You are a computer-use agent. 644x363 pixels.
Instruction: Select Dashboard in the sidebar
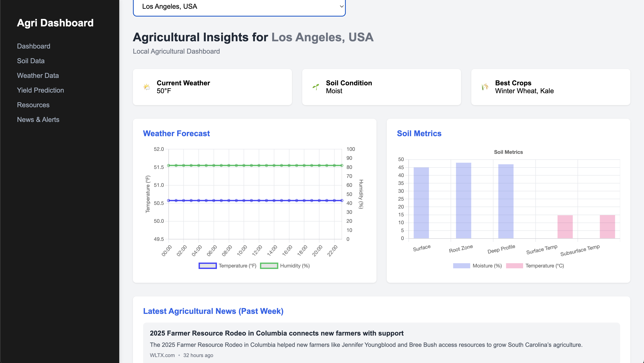click(33, 46)
